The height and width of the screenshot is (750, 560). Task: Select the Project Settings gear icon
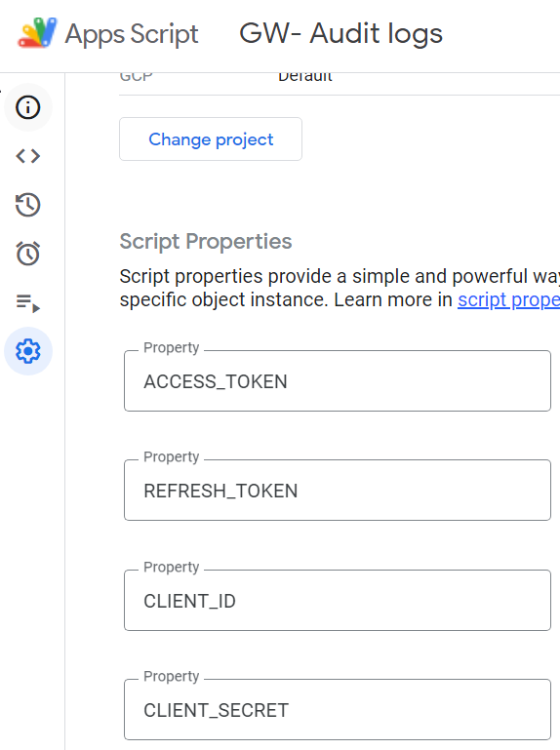[x=27, y=351]
